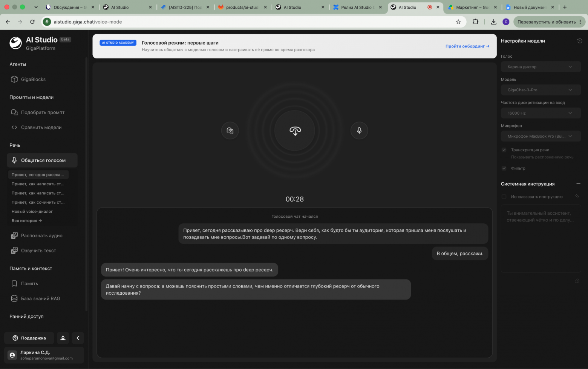This screenshot has width=588, height=369.
Task: Collapse the Системная инструкция section
Action: pyautogui.click(x=578, y=184)
